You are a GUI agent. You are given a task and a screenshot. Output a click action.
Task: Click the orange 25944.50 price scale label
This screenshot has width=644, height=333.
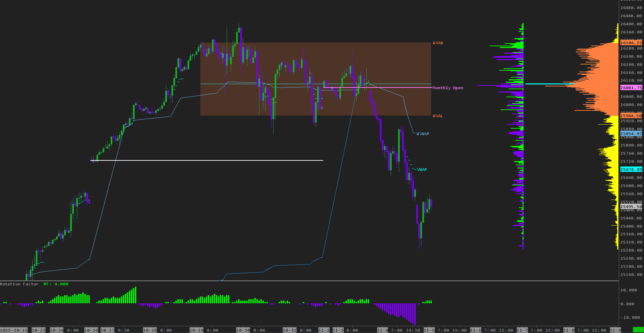pyautogui.click(x=631, y=116)
